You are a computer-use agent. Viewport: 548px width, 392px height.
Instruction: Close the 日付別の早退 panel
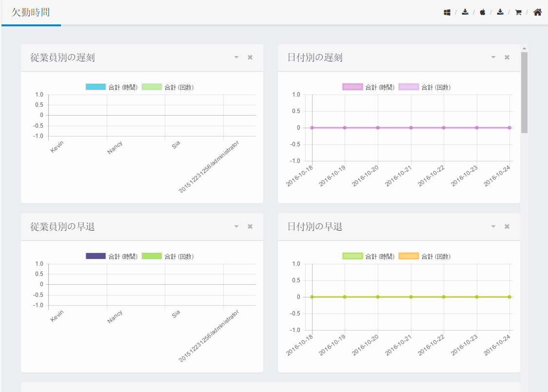click(x=507, y=226)
